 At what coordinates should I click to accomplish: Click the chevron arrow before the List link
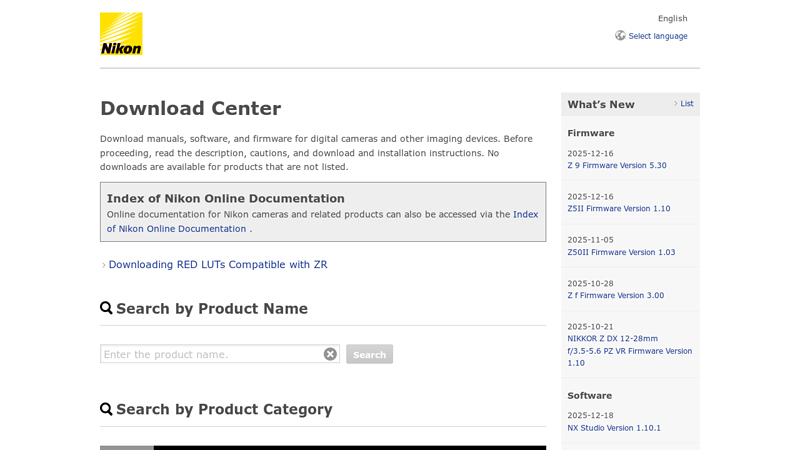click(x=676, y=104)
